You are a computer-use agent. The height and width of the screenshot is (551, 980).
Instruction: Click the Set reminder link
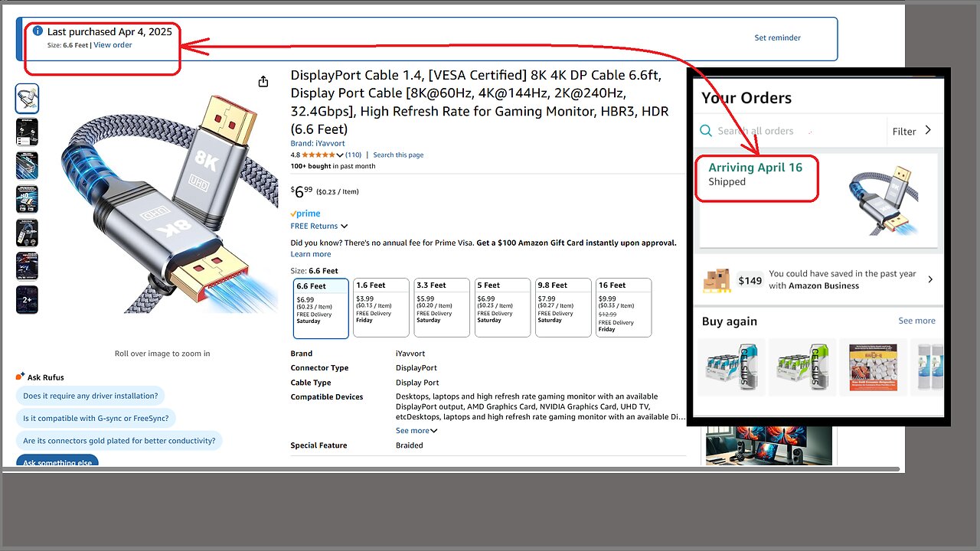click(777, 37)
